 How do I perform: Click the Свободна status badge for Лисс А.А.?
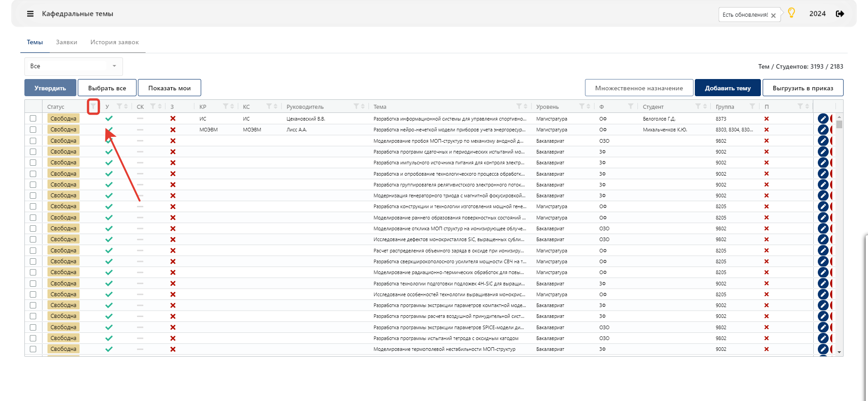click(x=63, y=130)
